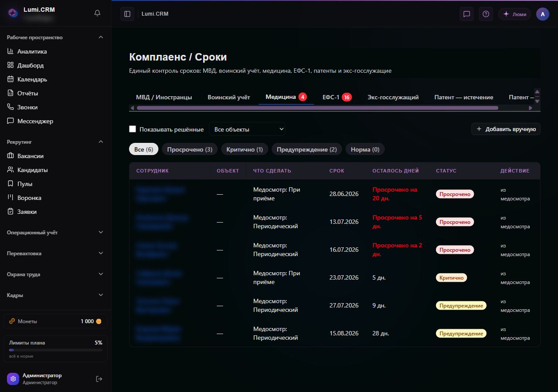
Task: Collapse Рабочее пространство section
Action: pyautogui.click(x=56, y=37)
